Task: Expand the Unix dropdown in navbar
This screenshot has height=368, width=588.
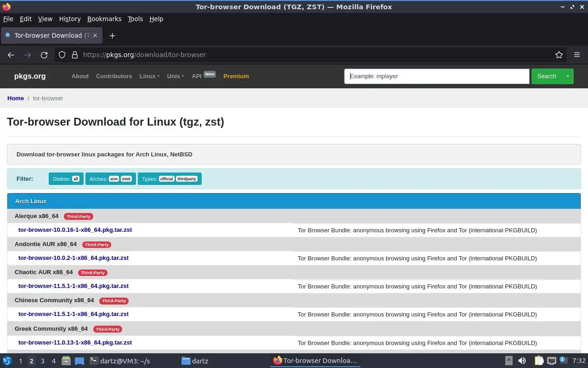Action: click(x=175, y=76)
